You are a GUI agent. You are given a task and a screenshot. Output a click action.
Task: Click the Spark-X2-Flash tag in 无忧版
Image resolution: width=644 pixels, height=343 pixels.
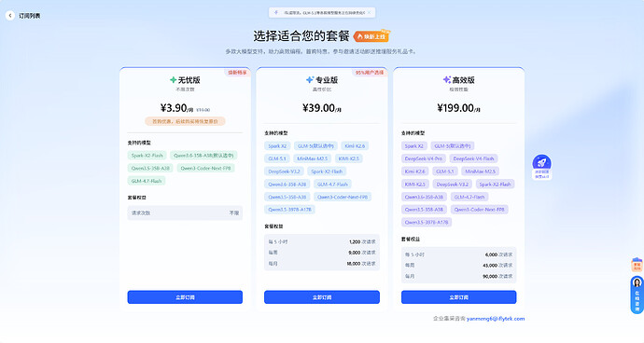tap(147, 155)
